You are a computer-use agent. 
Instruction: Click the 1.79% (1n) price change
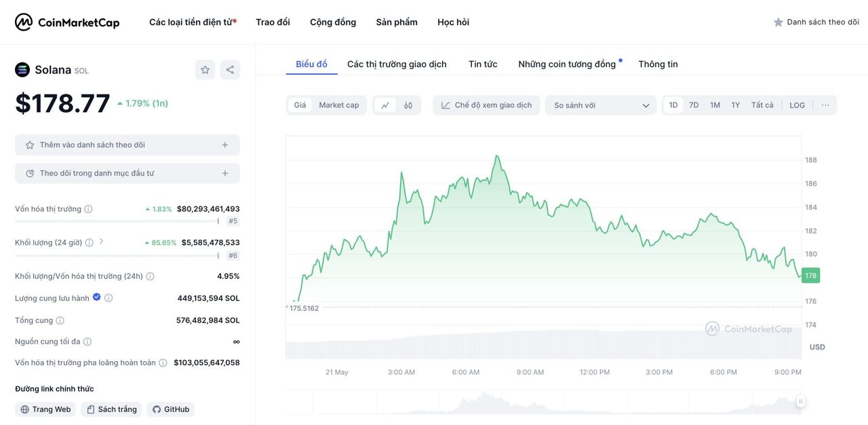coord(142,103)
